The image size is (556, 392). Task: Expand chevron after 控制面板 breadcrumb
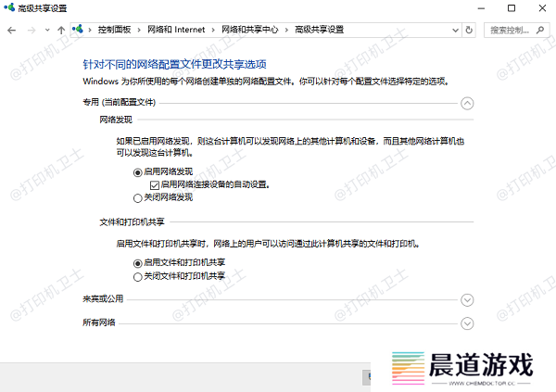click(x=139, y=31)
